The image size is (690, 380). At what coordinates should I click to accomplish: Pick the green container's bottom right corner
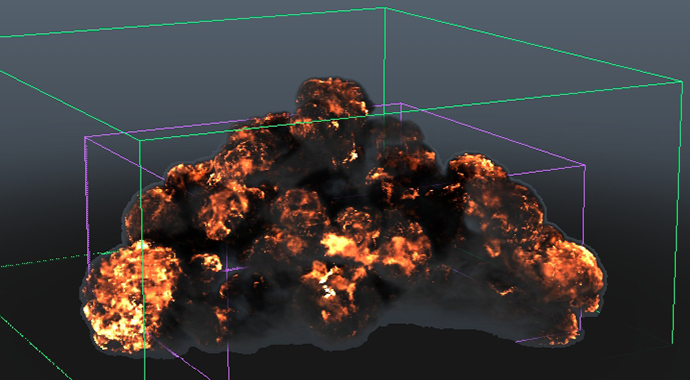pos(672,343)
